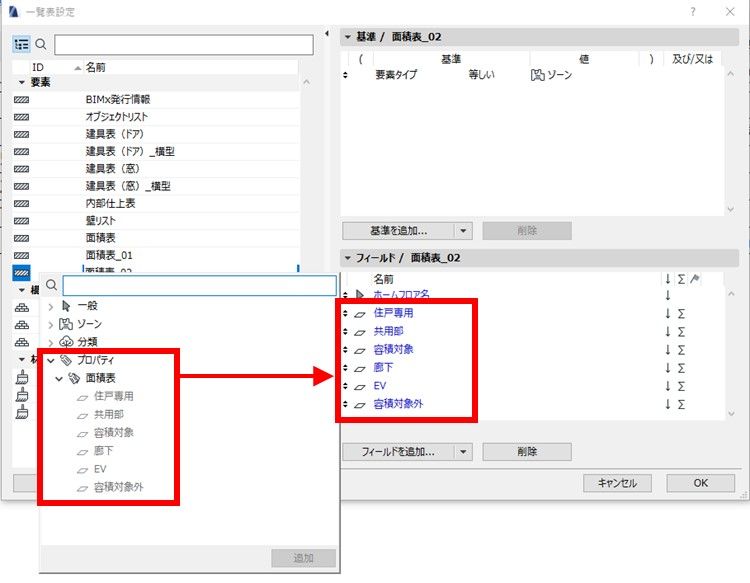Image resolution: width=750 pixels, height=583 pixels.
Task: Select the 面積表 schedule row
Action: pyautogui.click(x=156, y=238)
